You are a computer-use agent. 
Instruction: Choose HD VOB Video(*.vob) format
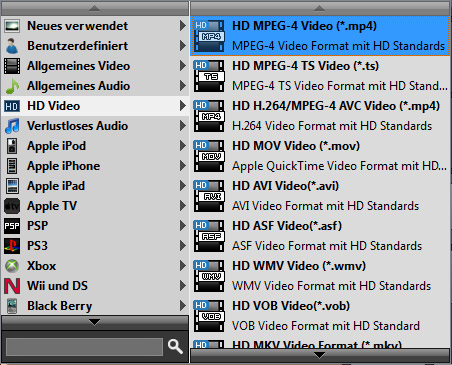point(320,316)
